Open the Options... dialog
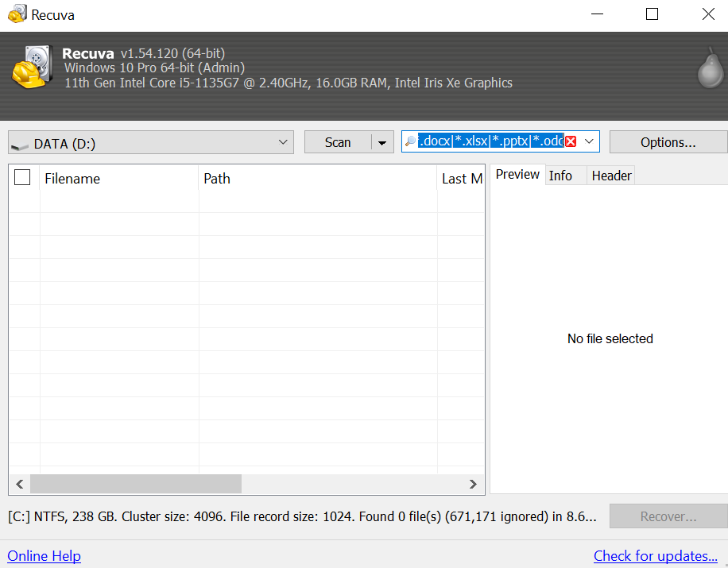 (668, 142)
